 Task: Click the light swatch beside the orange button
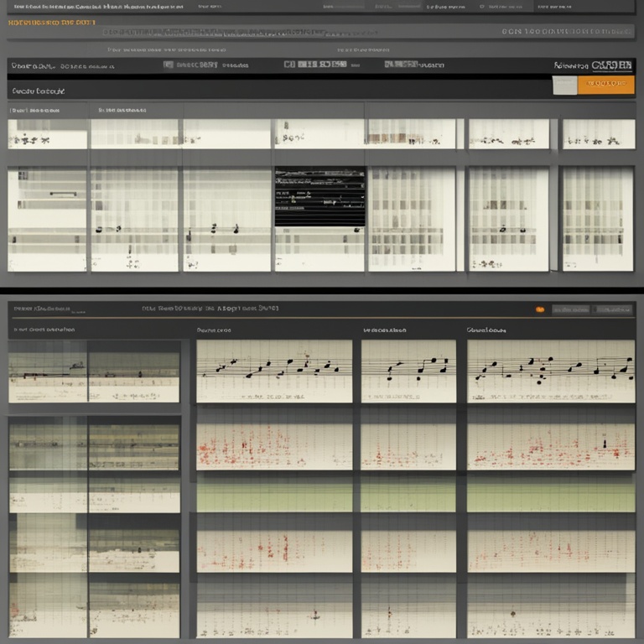coord(565,85)
